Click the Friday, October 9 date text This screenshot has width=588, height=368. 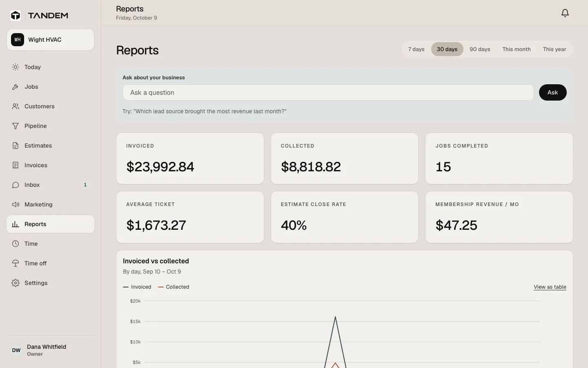click(x=136, y=18)
